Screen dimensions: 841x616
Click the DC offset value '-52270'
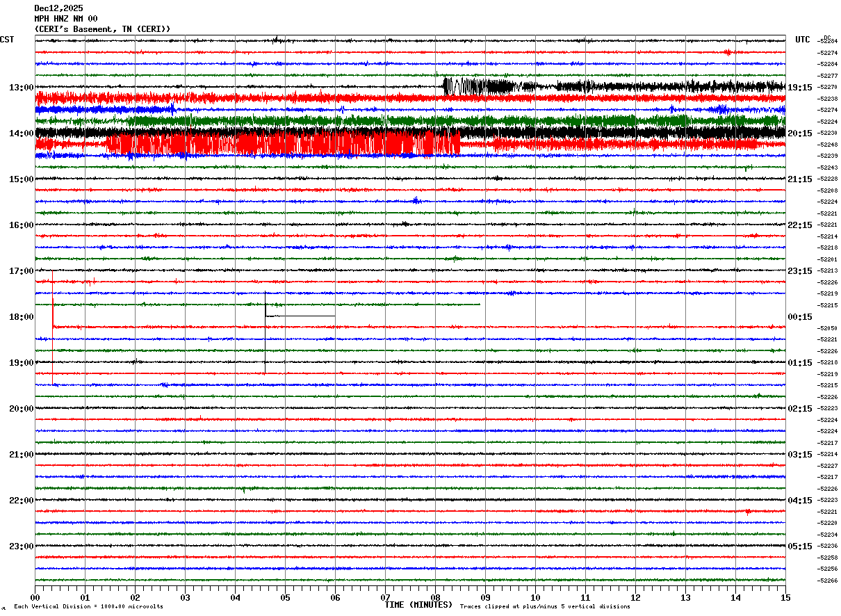coord(828,88)
